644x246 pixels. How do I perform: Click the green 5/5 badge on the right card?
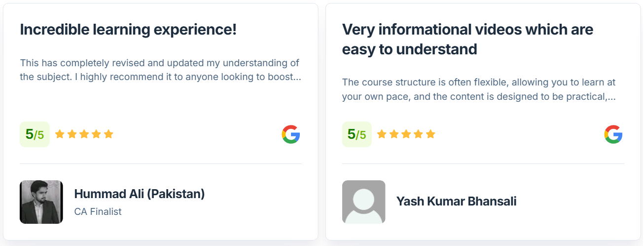pos(357,134)
